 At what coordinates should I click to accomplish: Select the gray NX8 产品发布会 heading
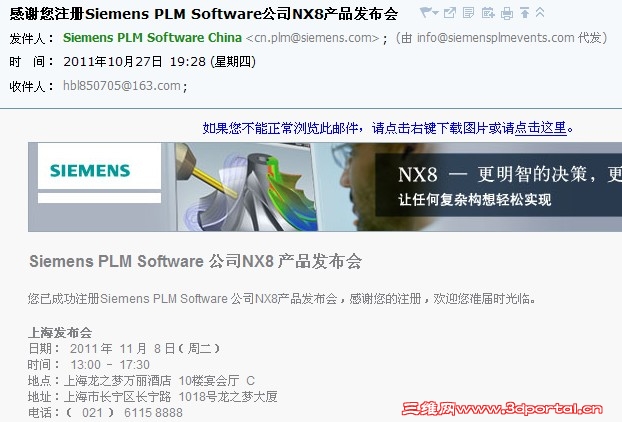click(x=196, y=261)
